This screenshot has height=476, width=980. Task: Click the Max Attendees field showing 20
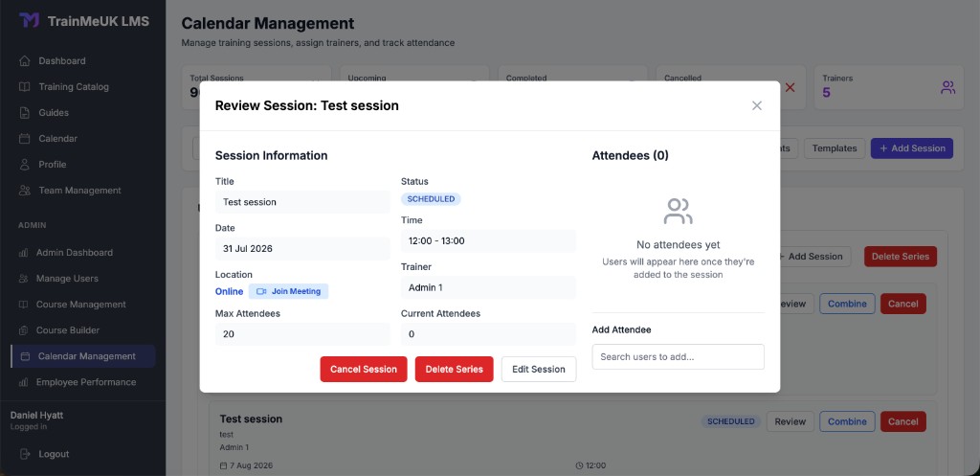coord(302,334)
